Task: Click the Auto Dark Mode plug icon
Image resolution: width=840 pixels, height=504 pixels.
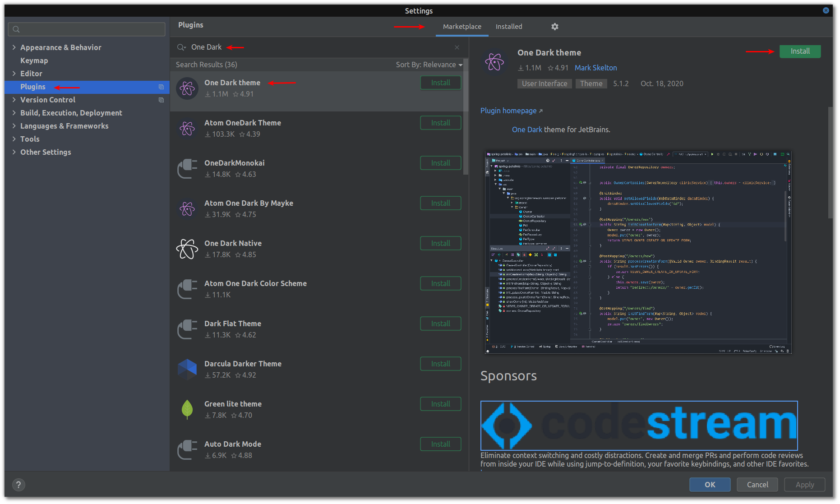Action: click(x=187, y=450)
